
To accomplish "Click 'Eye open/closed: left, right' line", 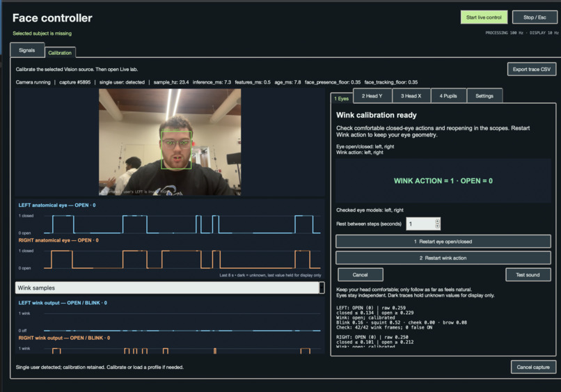I will (365, 146).
